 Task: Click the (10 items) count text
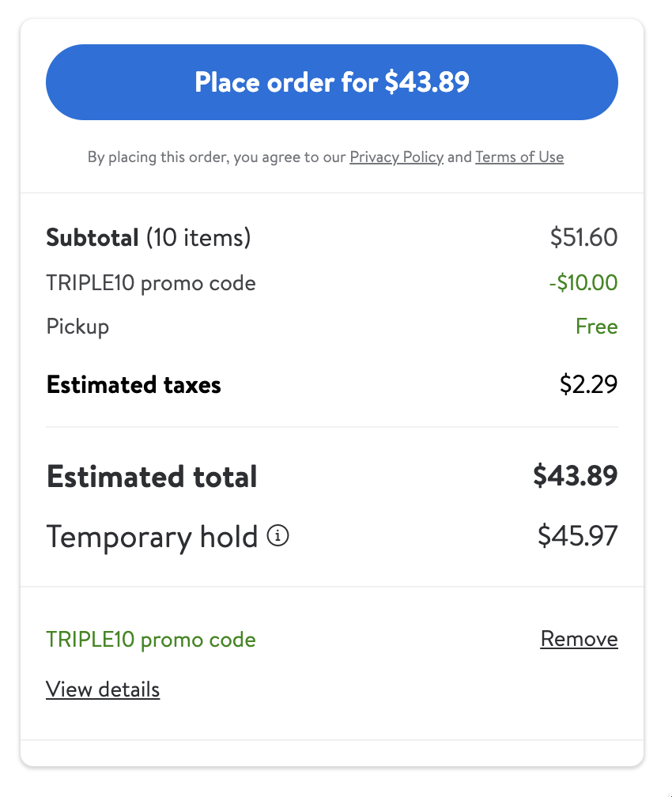[198, 237]
